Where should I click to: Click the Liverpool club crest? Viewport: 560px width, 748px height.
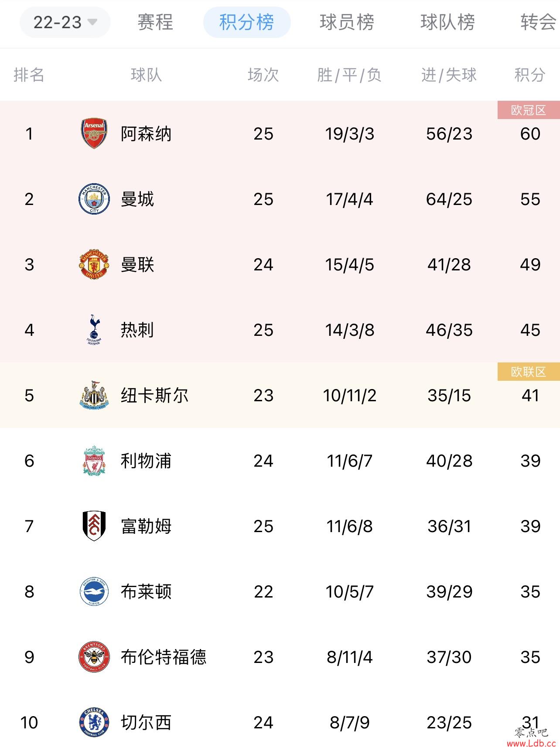point(94,461)
